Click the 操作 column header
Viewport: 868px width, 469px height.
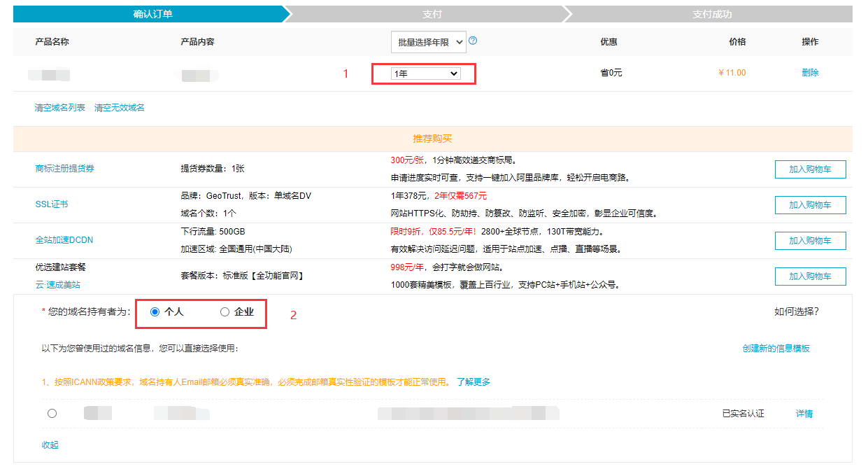tap(810, 42)
